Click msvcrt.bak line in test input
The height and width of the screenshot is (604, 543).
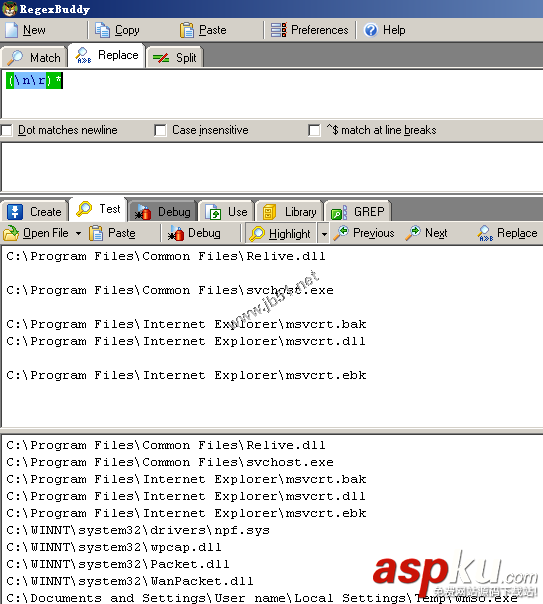pos(186,324)
